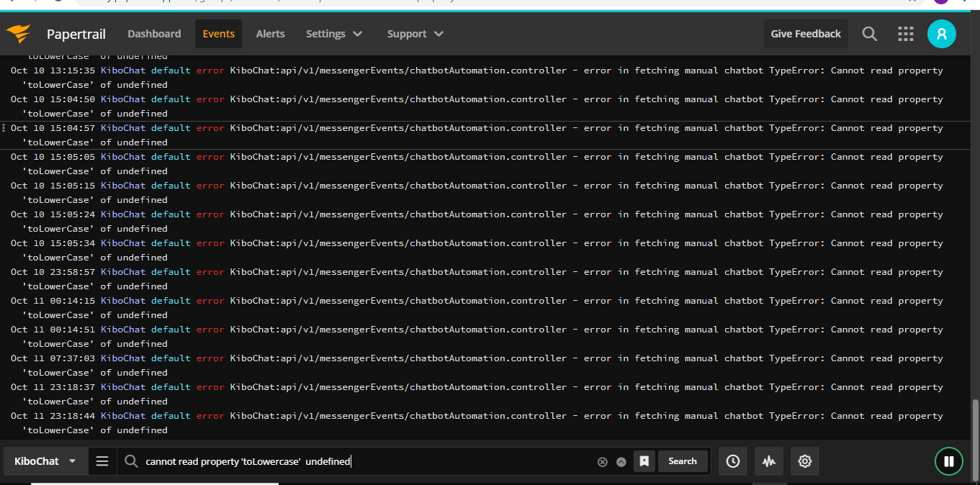Click inside the log search input field
The height and width of the screenshot is (485, 980).
coord(360,461)
